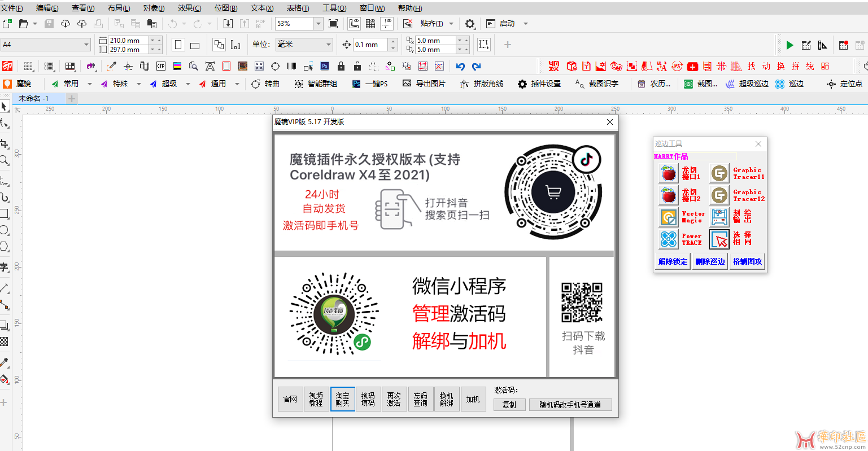Viewport: 868px width, 451px height.
Task: Create a new document with the toolbar icon
Action: pos(7,24)
